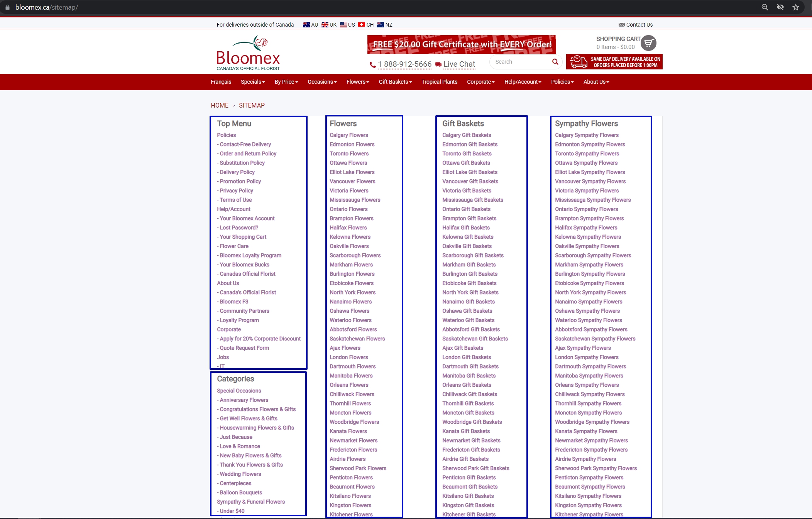Screen dimensions: 812x519
Task: Open Community Partners link
Action: tap(244, 311)
